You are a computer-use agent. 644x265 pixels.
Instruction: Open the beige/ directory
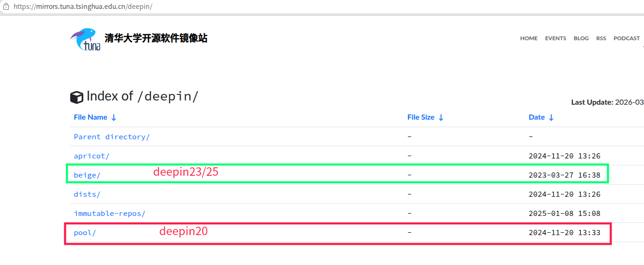(87, 175)
